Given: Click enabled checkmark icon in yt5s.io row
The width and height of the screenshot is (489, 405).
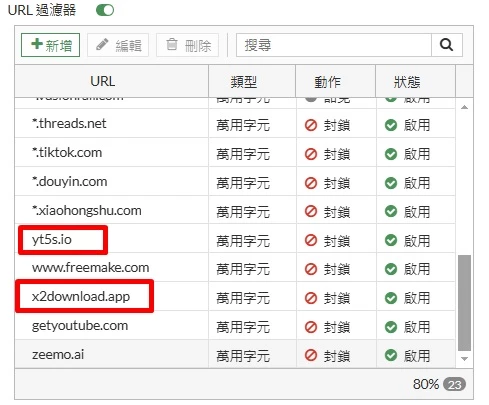Looking at the screenshot, I should (391, 240).
